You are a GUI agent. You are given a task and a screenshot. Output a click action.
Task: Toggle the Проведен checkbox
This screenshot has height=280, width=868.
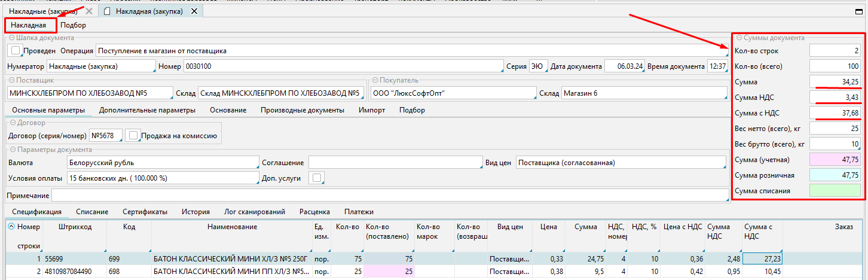tap(16, 51)
